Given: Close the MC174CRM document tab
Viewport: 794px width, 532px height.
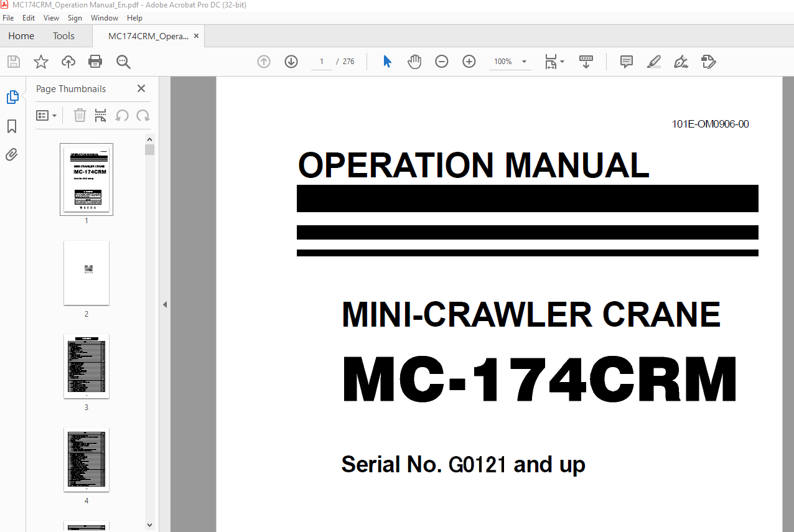Looking at the screenshot, I should click(x=197, y=36).
